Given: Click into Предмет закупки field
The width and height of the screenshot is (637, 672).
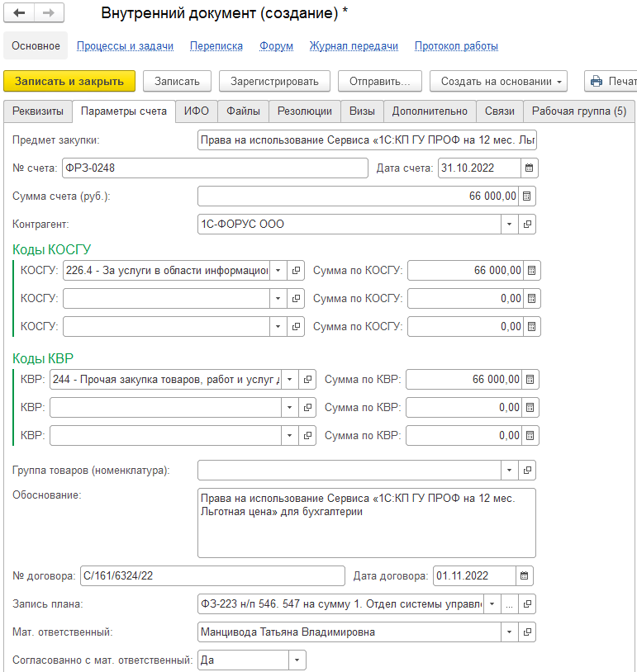Looking at the screenshot, I should (367, 140).
